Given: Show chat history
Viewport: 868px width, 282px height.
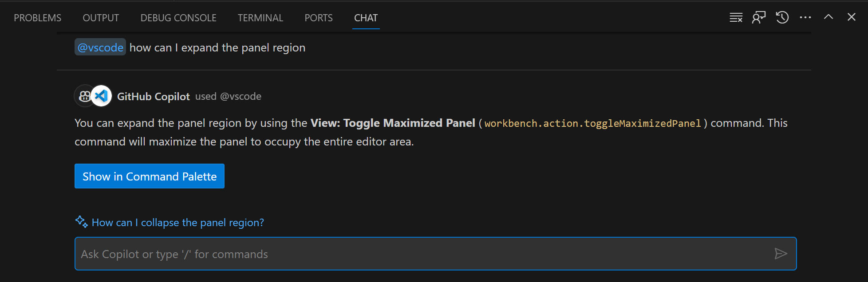Looking at the screenshot, I should (782, 17).
